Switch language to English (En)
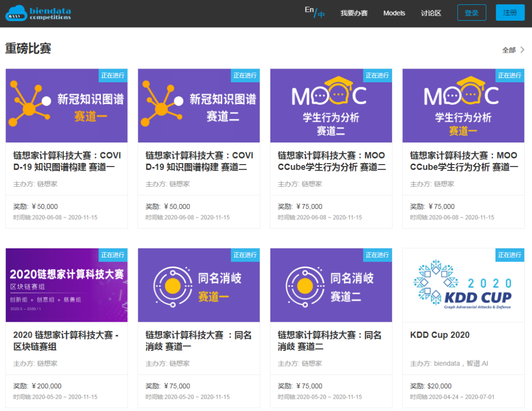This screenshot has width=532, height=411. pos(309,9)
